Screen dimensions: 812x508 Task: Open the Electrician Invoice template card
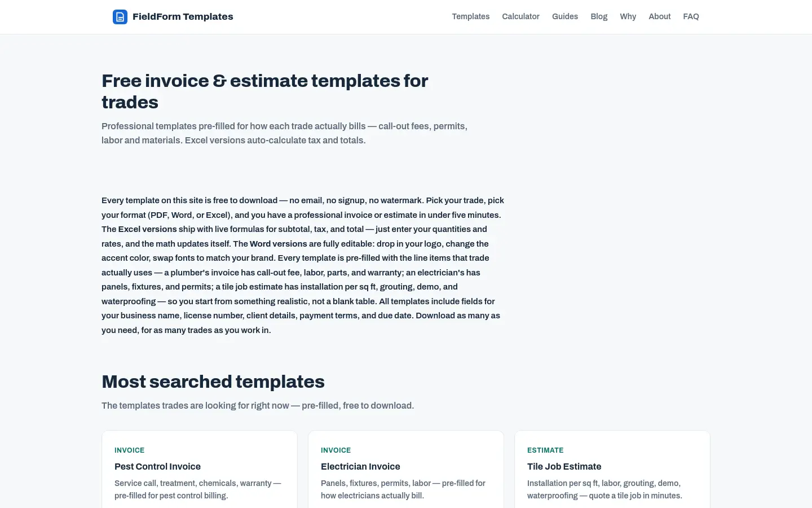pyautogui.click(x=406, y=470)
